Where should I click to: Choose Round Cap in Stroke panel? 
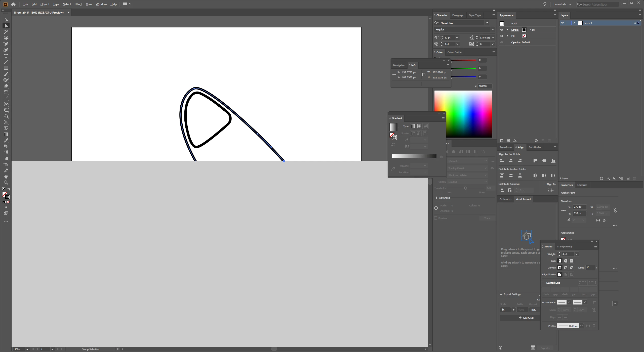(566, 261)
